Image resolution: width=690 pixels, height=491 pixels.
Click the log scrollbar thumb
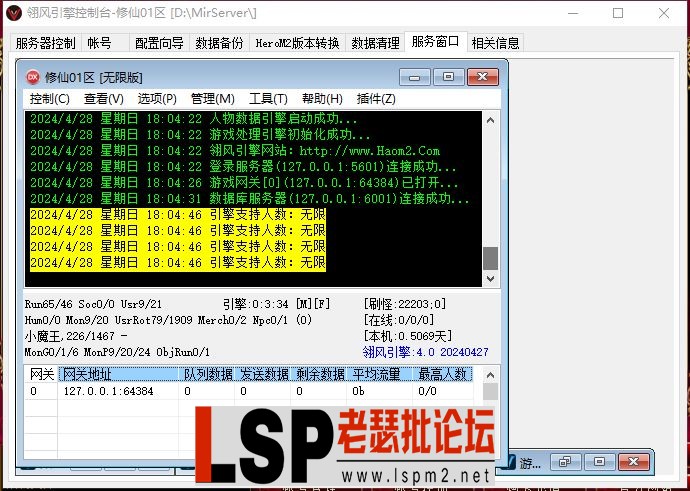[x=491, y=258]
